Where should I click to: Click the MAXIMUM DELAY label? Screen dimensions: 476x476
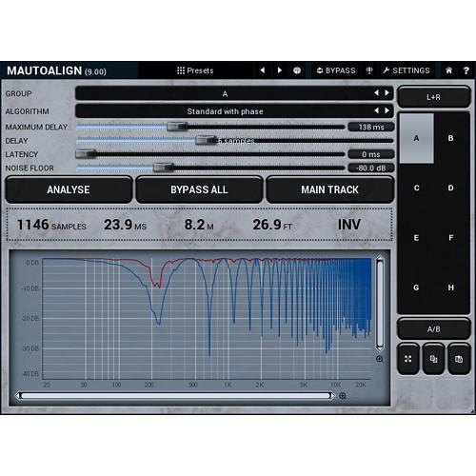pyautogui.click(x=36, y=127)
